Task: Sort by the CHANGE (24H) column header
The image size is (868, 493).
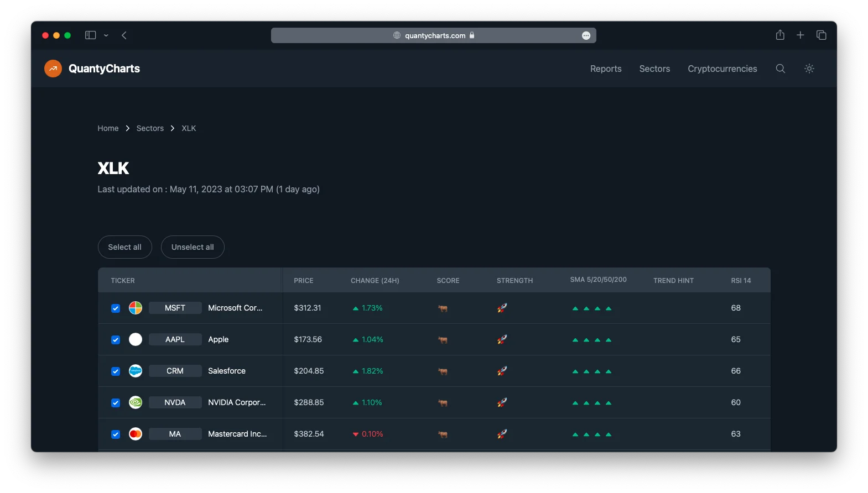Action: pyautogui.click(x=375, y=281)
